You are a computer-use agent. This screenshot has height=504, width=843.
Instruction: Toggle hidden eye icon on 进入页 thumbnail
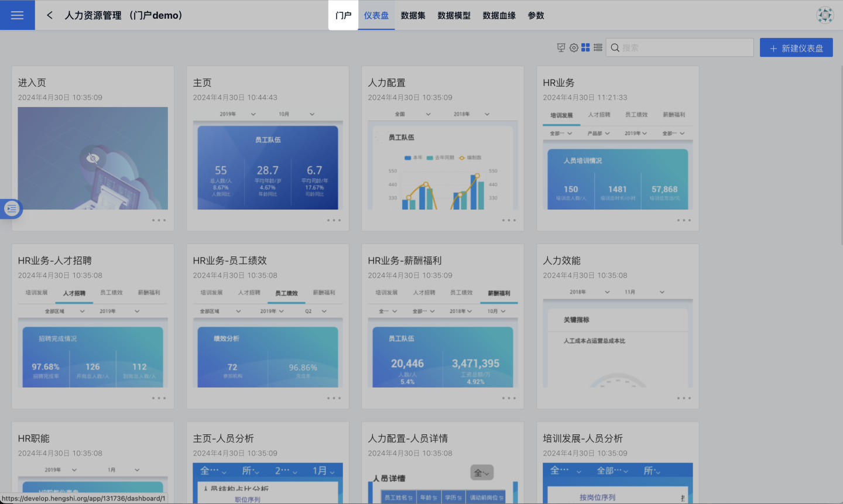click(92, 158)
